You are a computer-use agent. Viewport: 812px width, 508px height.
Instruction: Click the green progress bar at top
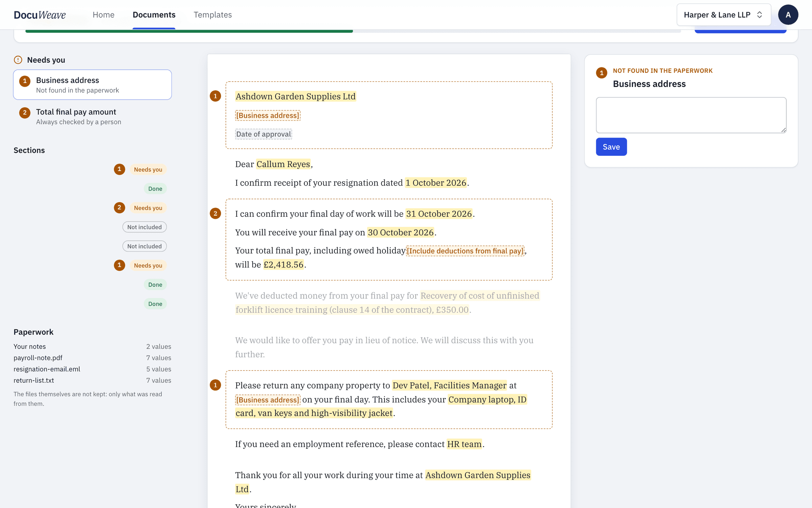189,31
